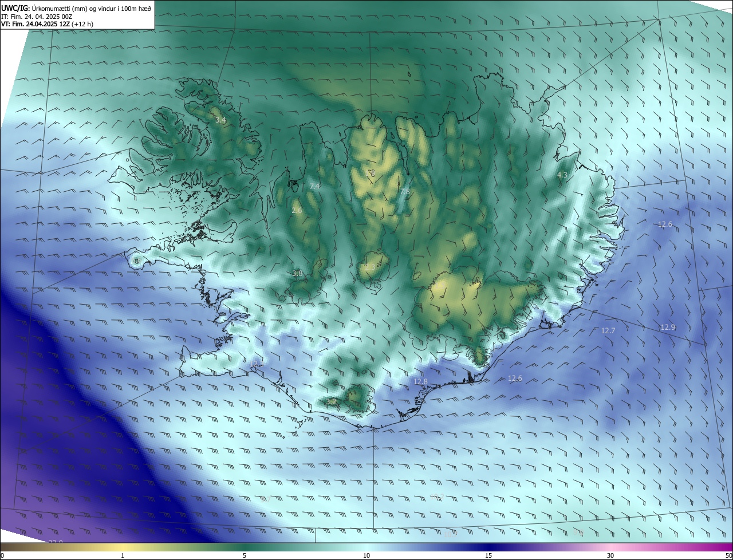Click the 4.3 value label on the map
This screenshot has height=560, width=733.
(x=562, y=175)
